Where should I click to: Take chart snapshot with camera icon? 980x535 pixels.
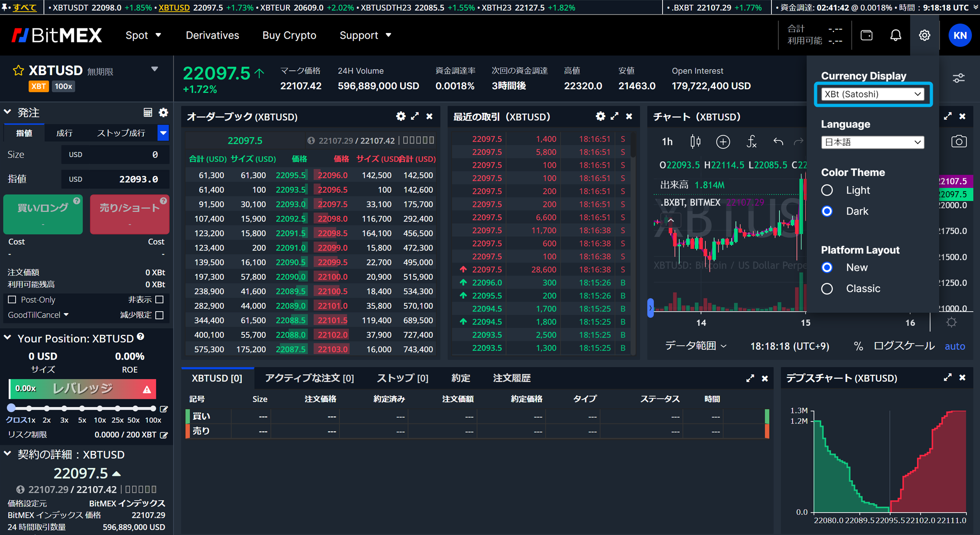[959, 142]
